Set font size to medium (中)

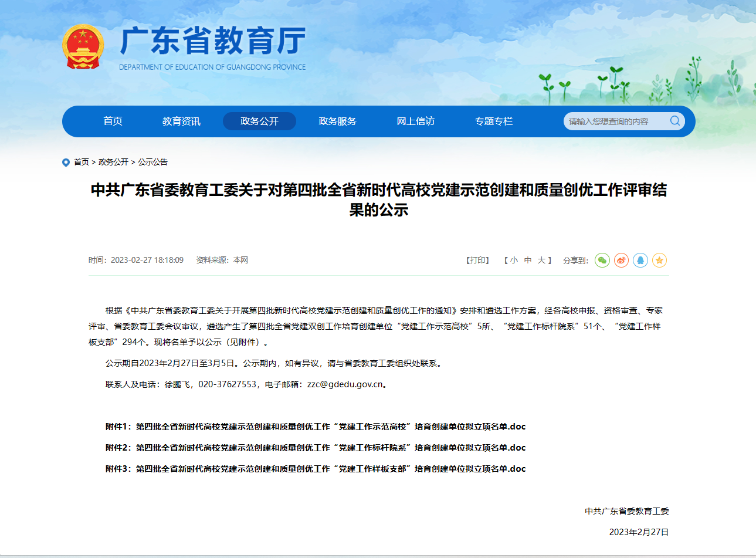click(528, 260)
